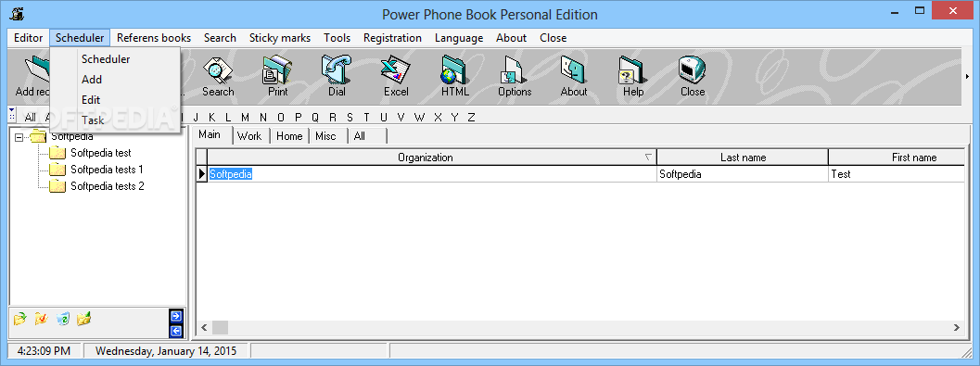This screenshot has height=366, width=980.
Task: Filter contacts by letter S
Action: 350,117
